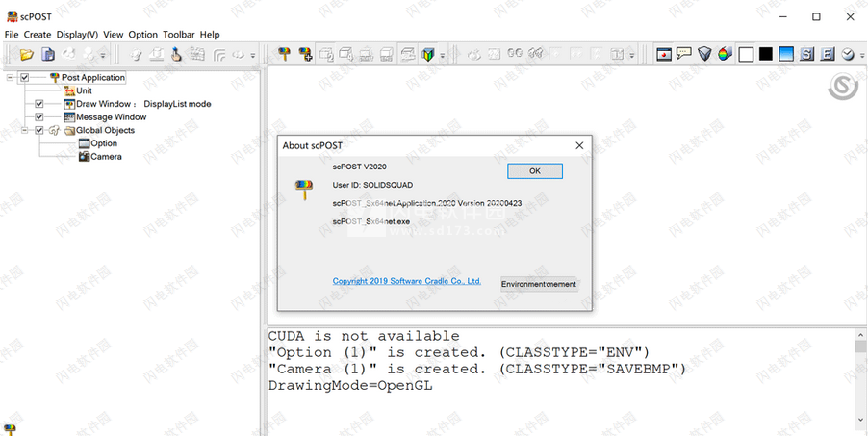Click the paint roller with plus icon
868x436 pixels.
(x=305, y=54)
